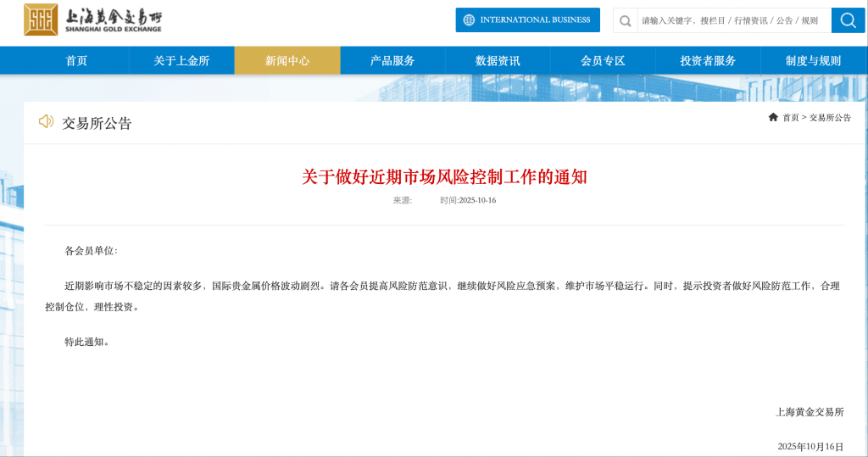Go to 首页 in the main navigation bar
This screenshot has height=457, width=868.
click(x=76, y=60)
